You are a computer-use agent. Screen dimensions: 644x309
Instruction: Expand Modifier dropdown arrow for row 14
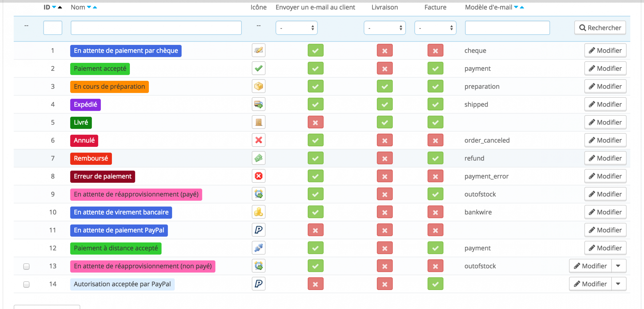tap(619, 284)
